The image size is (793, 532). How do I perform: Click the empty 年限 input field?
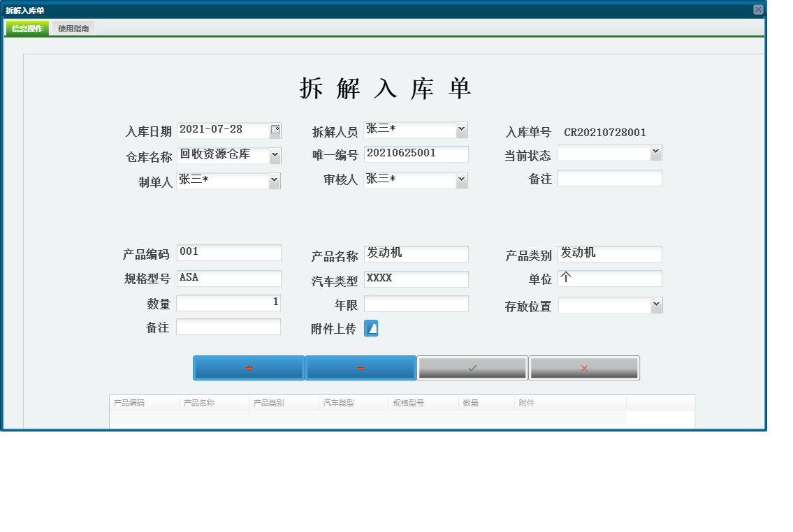click(x=416, y=303)
